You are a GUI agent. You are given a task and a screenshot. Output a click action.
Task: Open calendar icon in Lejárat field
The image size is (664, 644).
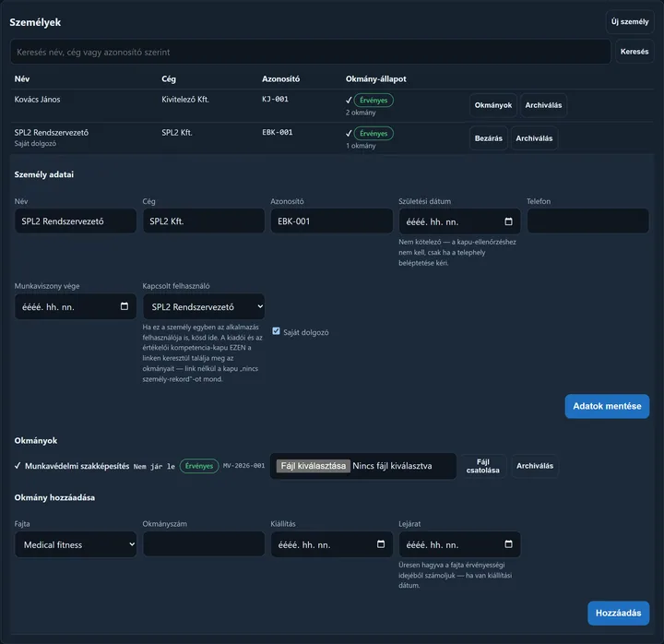click(x=508, y=544)
